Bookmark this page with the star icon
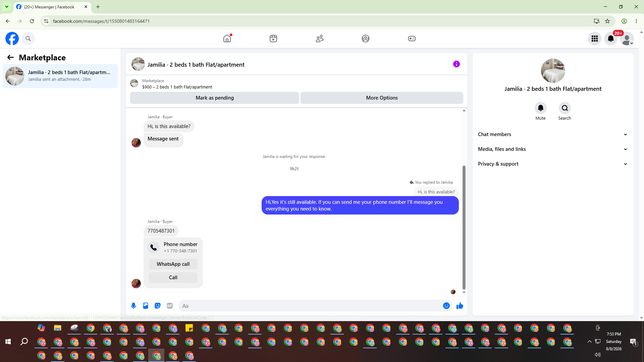The height and width of the screenshot is (362, 644). pyautogui.click(x=607, y=21)
